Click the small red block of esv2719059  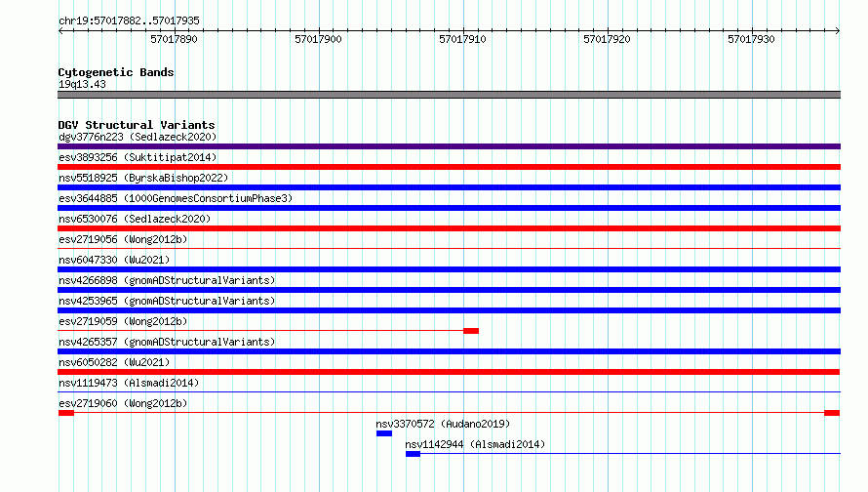point(471,331)
